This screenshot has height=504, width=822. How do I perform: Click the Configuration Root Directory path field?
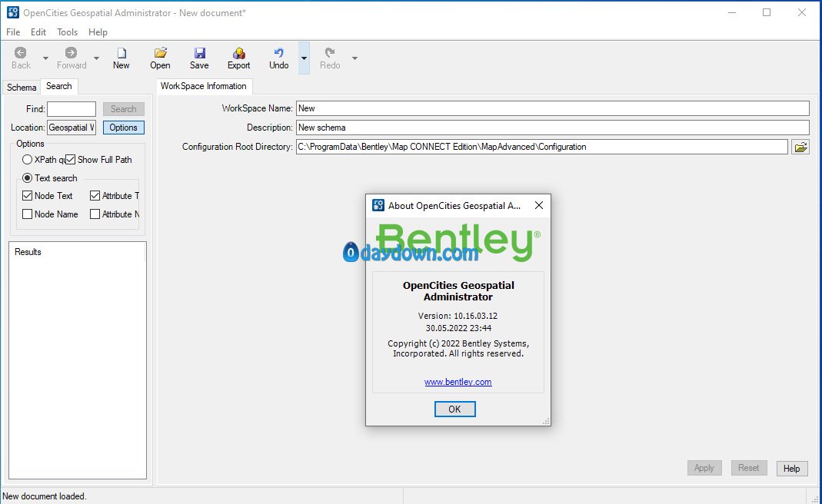pyautogui.click(x=541, y=147)
